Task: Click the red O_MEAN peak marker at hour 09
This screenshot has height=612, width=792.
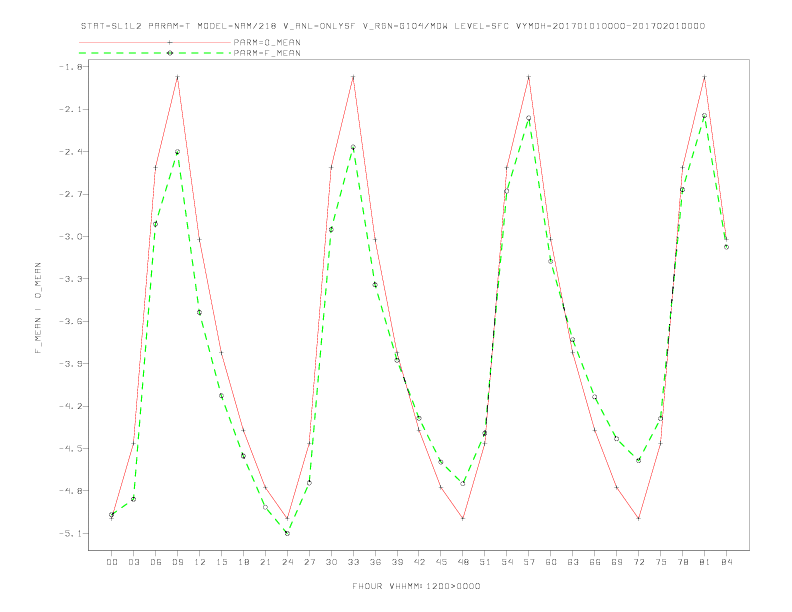Action: click(x=177, y=77)
